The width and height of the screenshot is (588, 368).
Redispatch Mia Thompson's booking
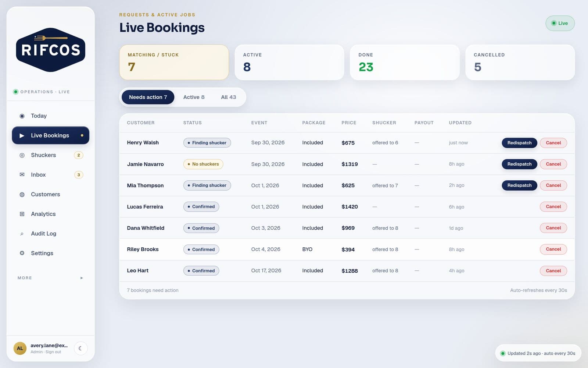[519, 185]
